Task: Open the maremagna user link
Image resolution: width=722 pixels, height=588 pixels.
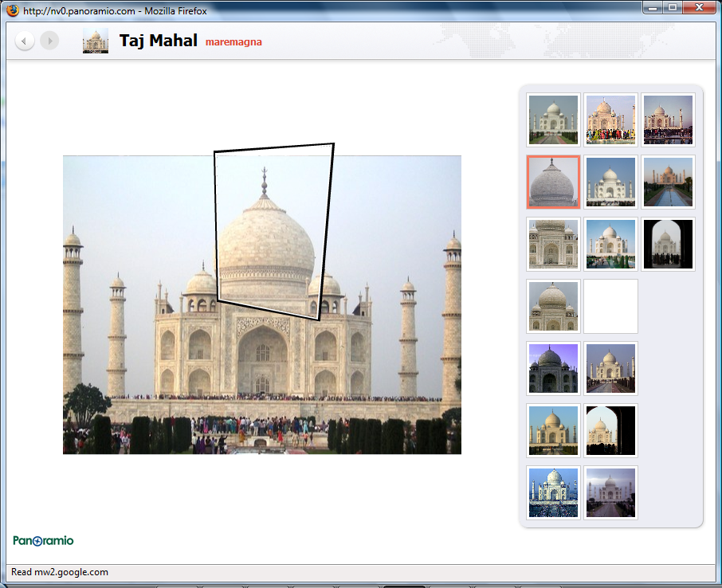Action: pyautogui.click(x=233, y=42)
